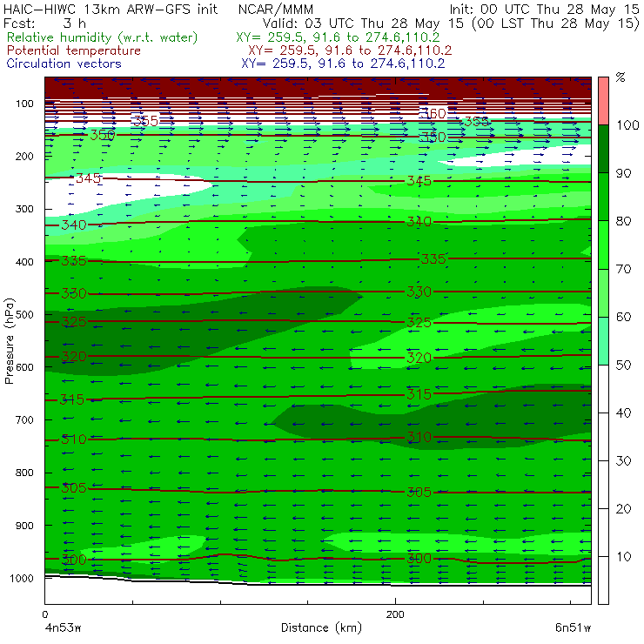
Task: Click the '(00 LST Thu 28 May 15)' text
Action: tap(555, 23)
